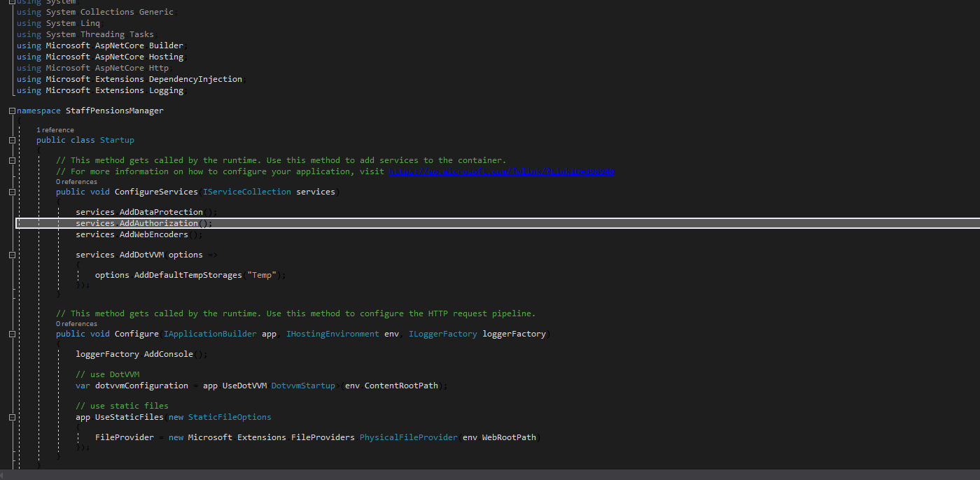Image resolution: width=980 pixels, height=480 pixels.
Task: Collapse the comment block above ConfigureServices
Action: [x=12, y=160]
